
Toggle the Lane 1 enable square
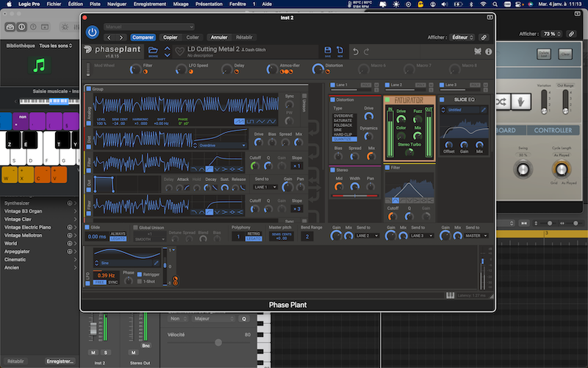pyautogui.click(x=333, y=85)
